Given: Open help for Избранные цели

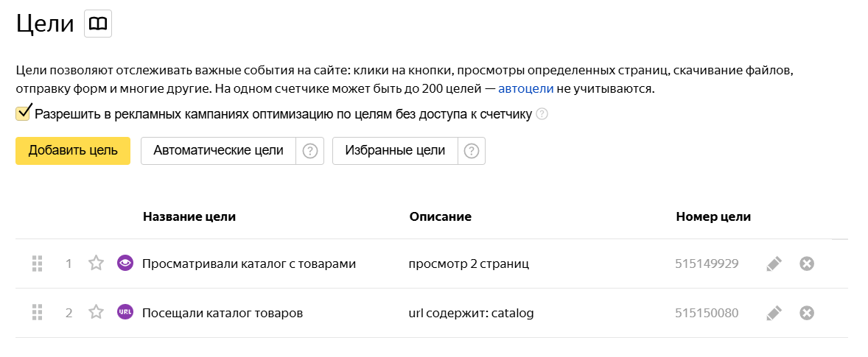Looking at the screenshot, I should (x=472, y=151).
